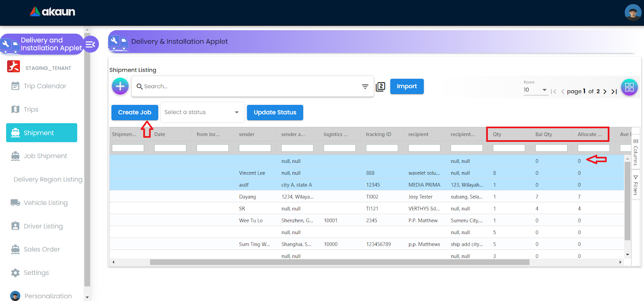Click the shipment Search input field
644x301 pixels.
pyautogui.click(x=250, y=87)
